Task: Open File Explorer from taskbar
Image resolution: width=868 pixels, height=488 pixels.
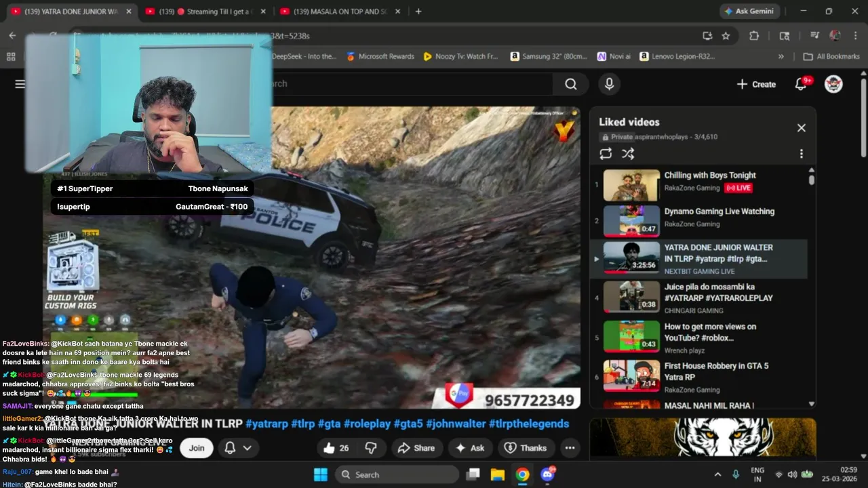Action: [x=498, y=474]
